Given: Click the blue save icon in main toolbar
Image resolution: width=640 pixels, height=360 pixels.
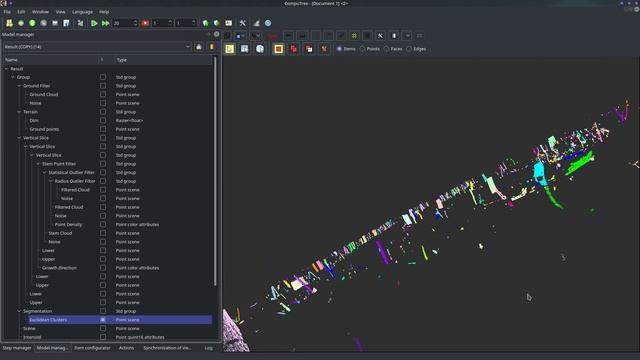Looking at the screenshot, I should click(x=66, y=23).
